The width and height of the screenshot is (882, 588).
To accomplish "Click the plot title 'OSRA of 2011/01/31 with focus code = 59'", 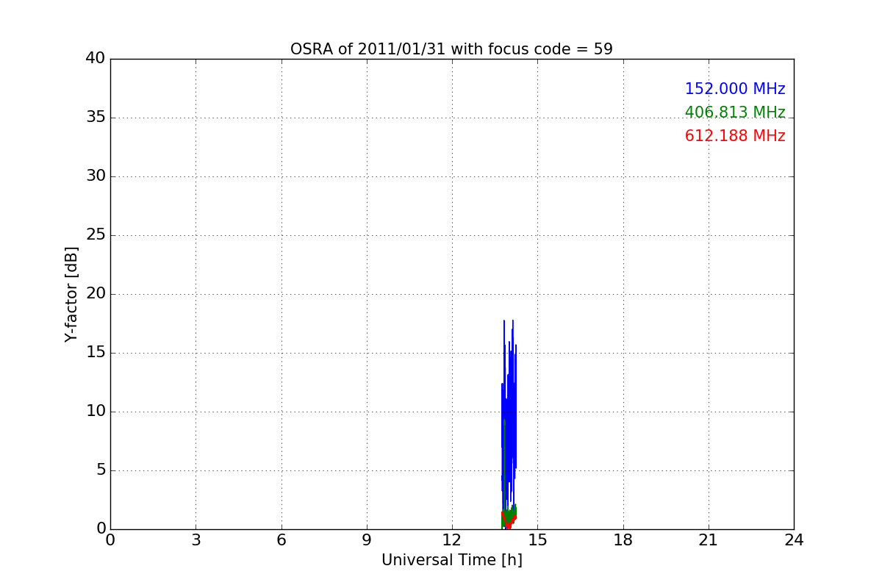I will click(451, 49).
